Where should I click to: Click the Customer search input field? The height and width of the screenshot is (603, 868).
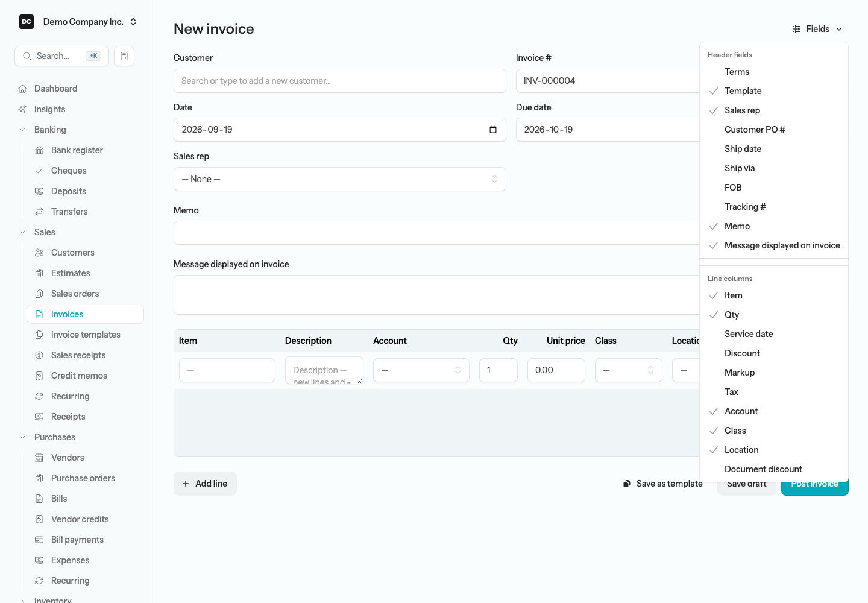[340, 81]
